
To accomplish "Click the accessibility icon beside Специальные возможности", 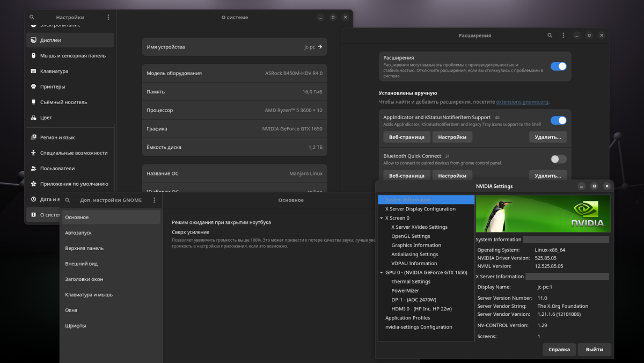I will click(34, 153).
